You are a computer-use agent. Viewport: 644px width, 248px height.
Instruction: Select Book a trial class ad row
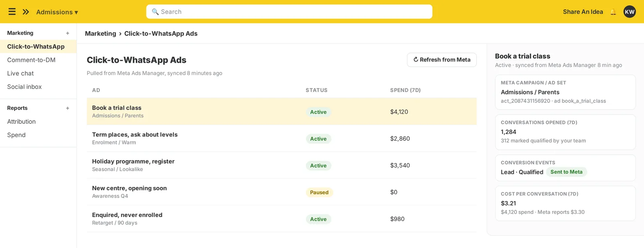281,111
